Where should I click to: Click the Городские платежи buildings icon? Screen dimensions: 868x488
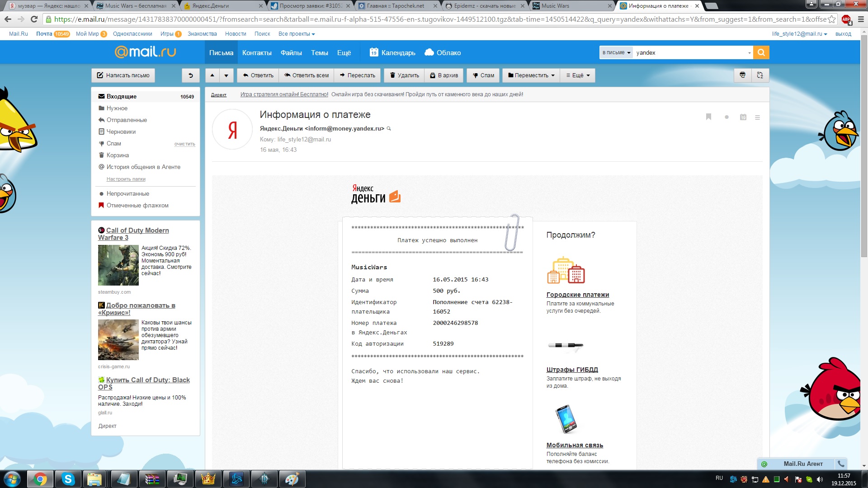pos(566,270)
